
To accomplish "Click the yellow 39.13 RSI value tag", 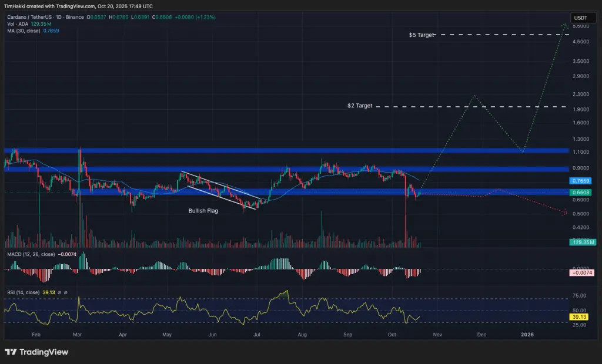I will point(579,317).
